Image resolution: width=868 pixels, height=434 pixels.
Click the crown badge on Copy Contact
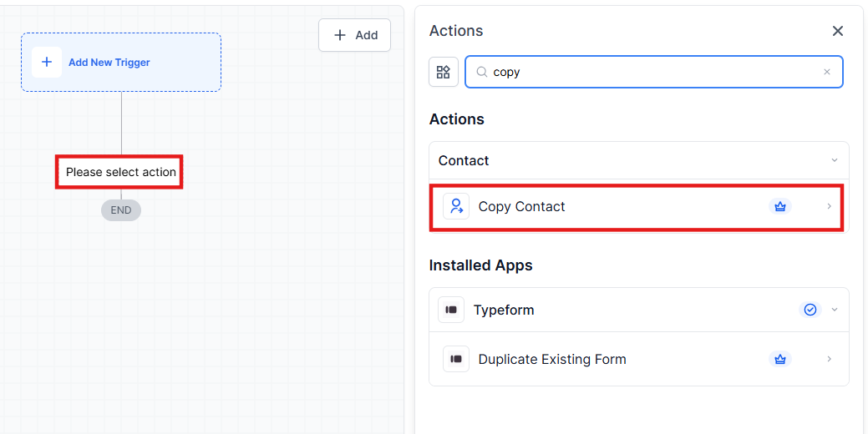coord(780,207)
